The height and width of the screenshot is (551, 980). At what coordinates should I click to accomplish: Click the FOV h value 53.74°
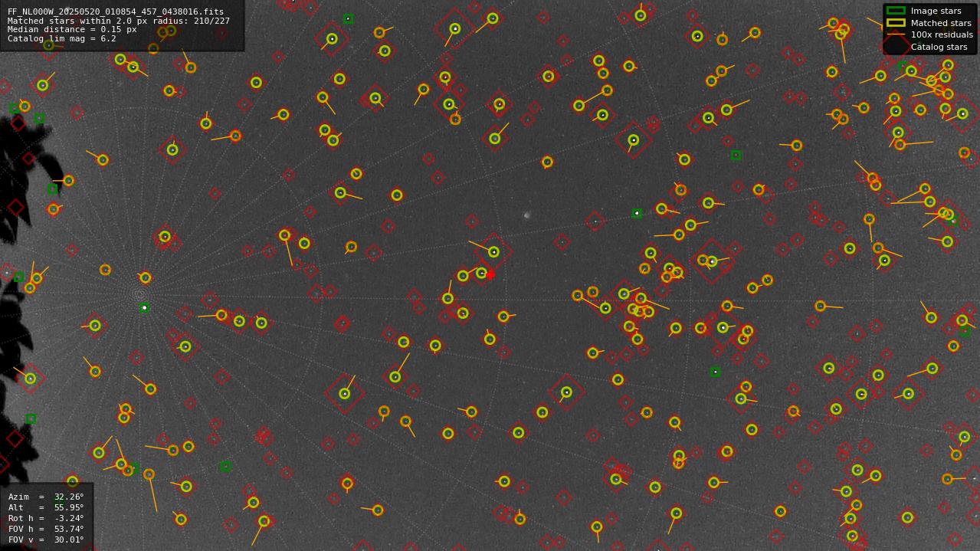(68, 529)
